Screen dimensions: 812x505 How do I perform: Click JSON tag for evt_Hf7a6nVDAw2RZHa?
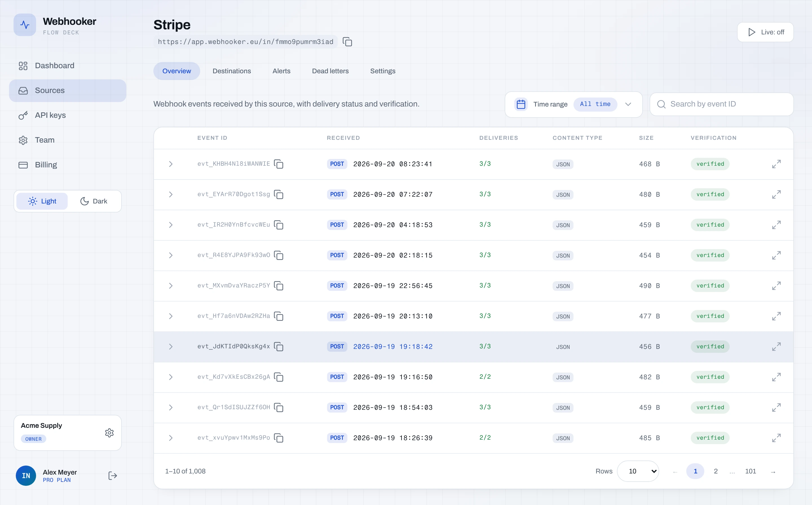pyautogui.click(x=563, y=316)
